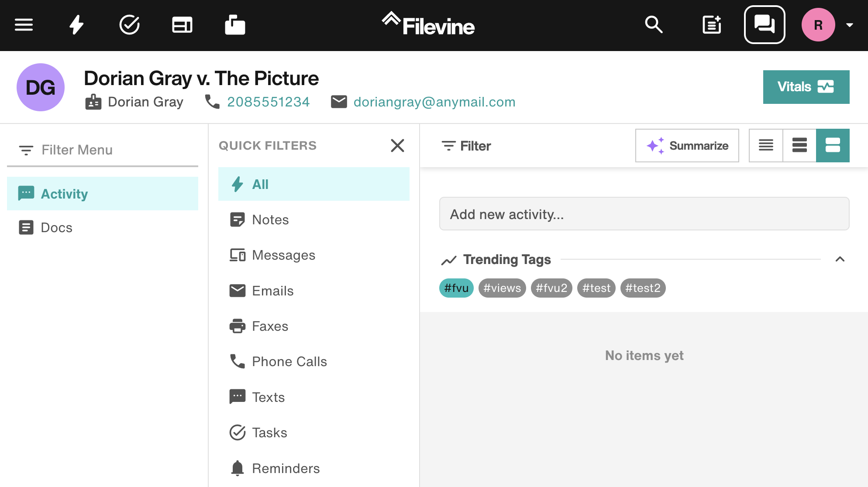Select the #test2 tag
Image resolution: width=868 pixels, height=487 pixels.
pyautogui.click(x=643, y=288)
